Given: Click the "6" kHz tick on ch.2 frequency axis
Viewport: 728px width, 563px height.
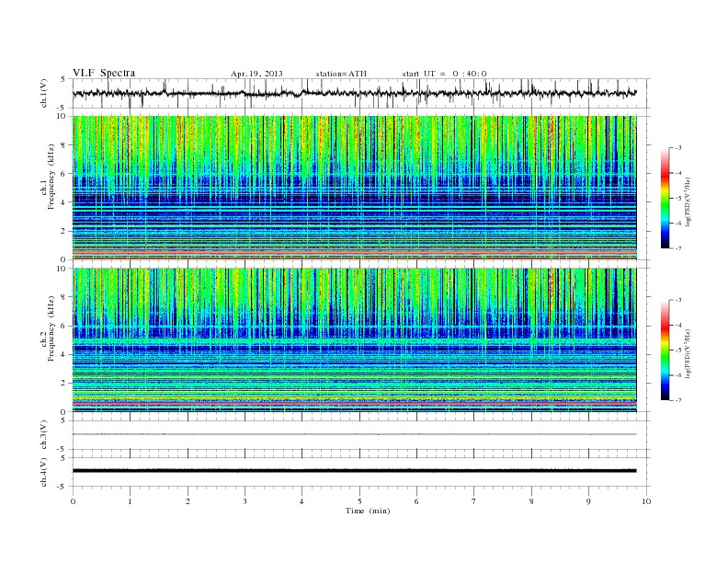Looking at the screenshot, I should pyautogui.click(x=63, y=326).
